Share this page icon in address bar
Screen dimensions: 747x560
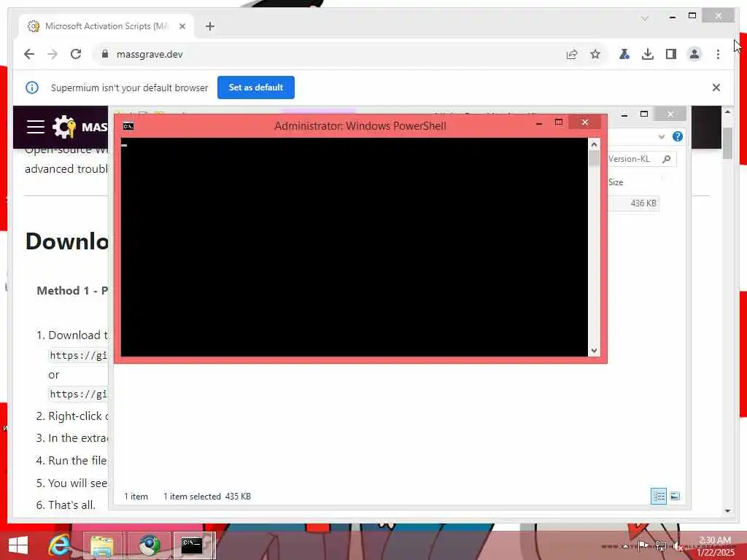[572, 54]
